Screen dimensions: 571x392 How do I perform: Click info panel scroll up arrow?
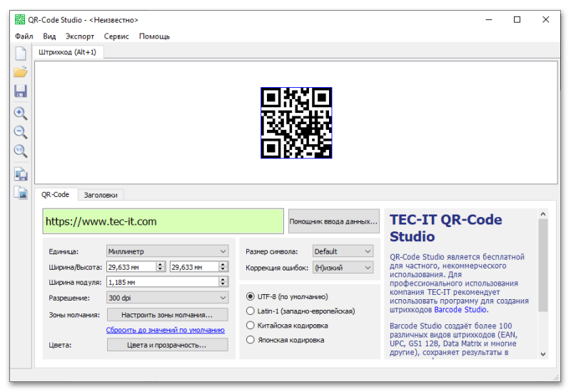pos(543,214)
